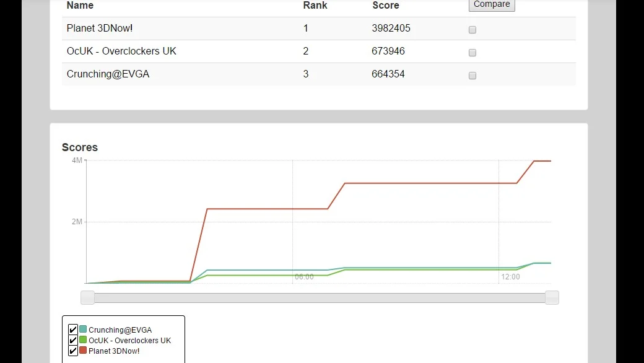Tick the compare checkbox for Crunching@EVGA
Image resolution: width=644 pixels, height=363 pixels.
click(x=472, y=76)
